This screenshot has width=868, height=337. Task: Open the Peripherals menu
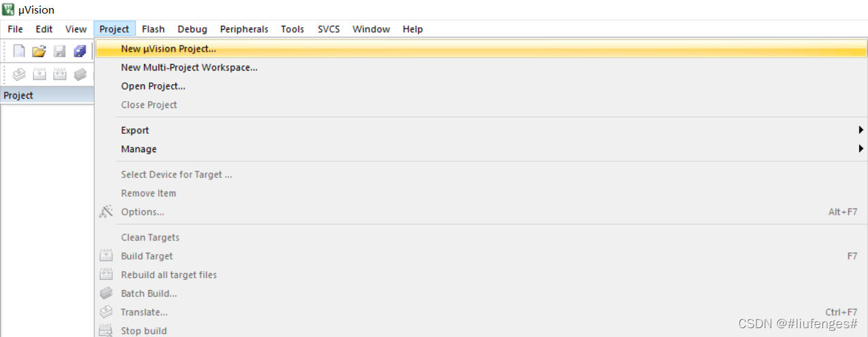click(x=244, y=29)
